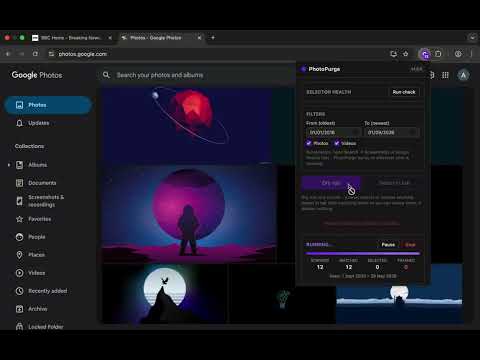Click the PhotoPurge extension icon in the toolbar
Image resolution: width=480 pixels, height=360 pixels.
[x=425, y=54]
